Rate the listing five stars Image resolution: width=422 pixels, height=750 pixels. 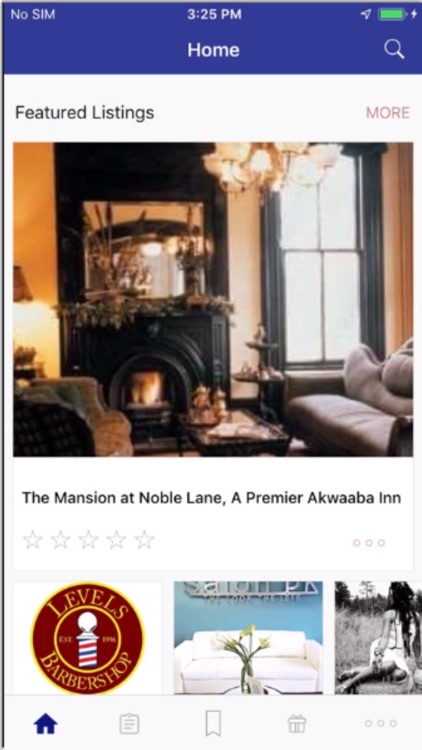[x=144, y=540]
